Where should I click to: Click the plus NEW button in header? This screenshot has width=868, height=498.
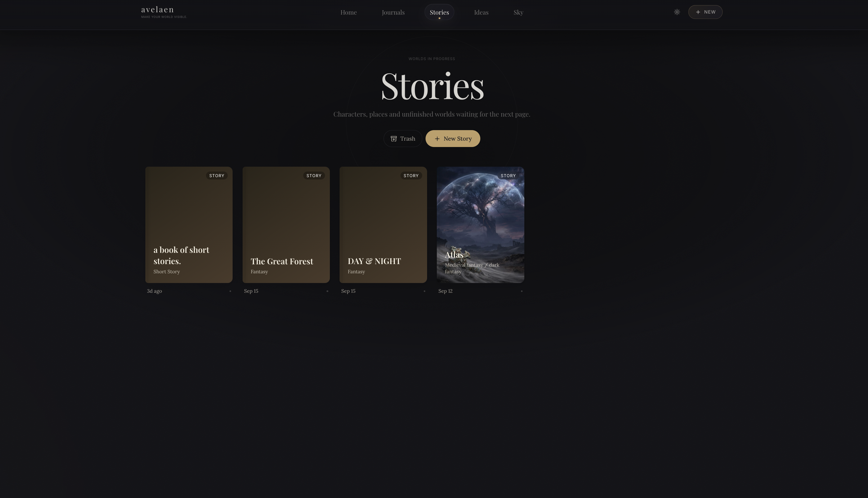point(705,12)
